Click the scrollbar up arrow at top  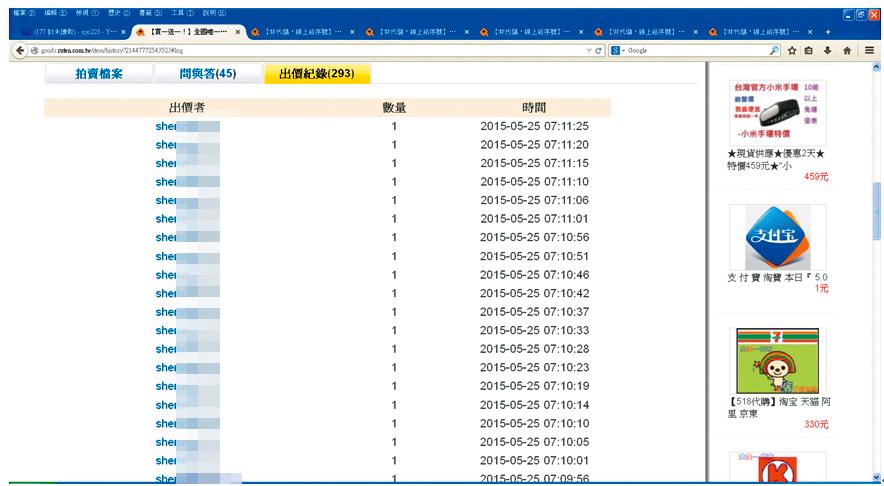(877, 66)
